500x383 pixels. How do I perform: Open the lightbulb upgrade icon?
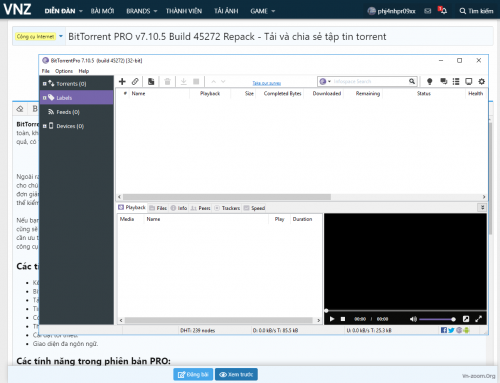tap(430, 81)
